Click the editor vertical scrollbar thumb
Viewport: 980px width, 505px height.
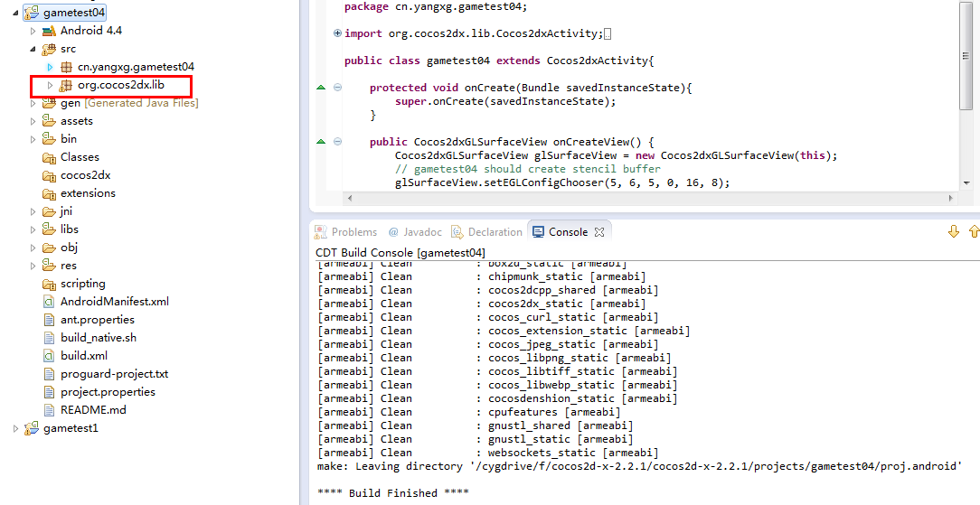tap(966, 55)
